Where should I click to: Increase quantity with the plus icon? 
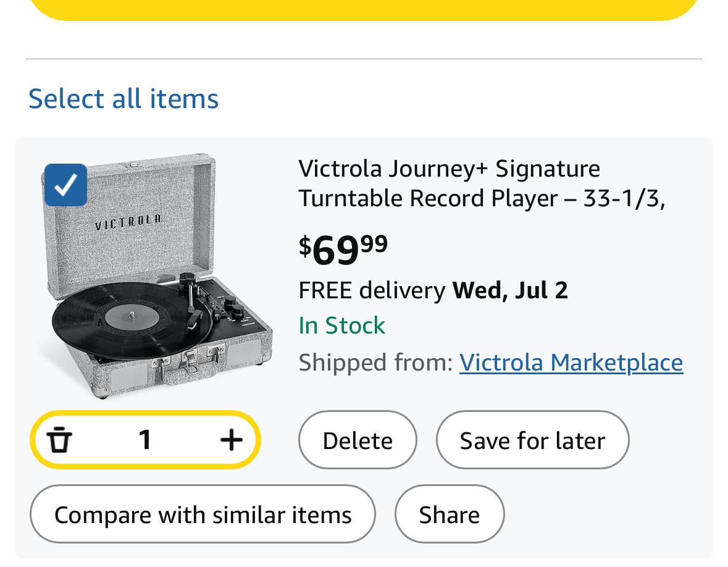(x=231, y=440)
